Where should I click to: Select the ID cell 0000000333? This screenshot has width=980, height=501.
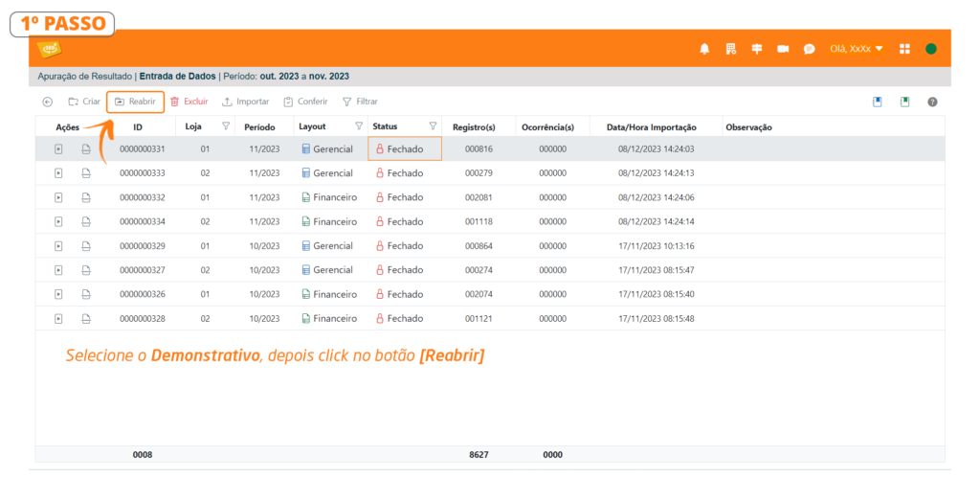tap(143, 173)
